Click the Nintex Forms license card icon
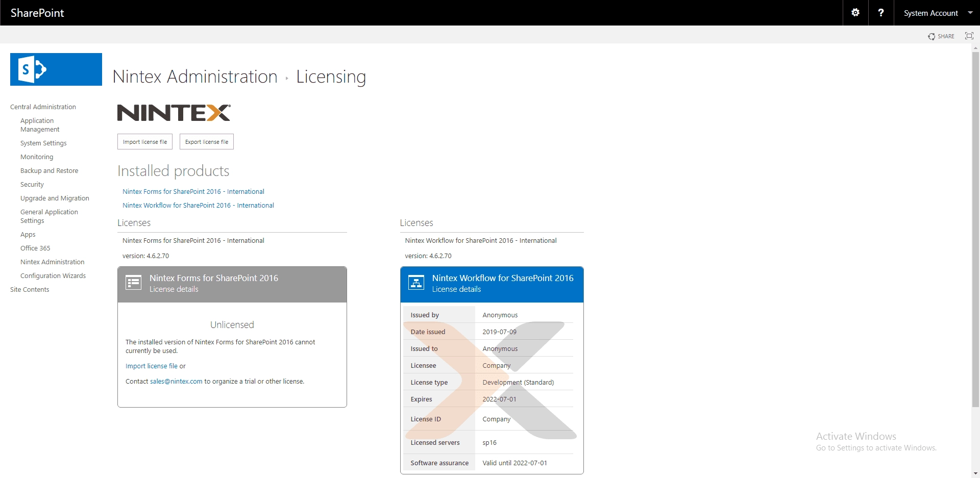This screenshot has height=478, width=980. (x=134, y=283)
